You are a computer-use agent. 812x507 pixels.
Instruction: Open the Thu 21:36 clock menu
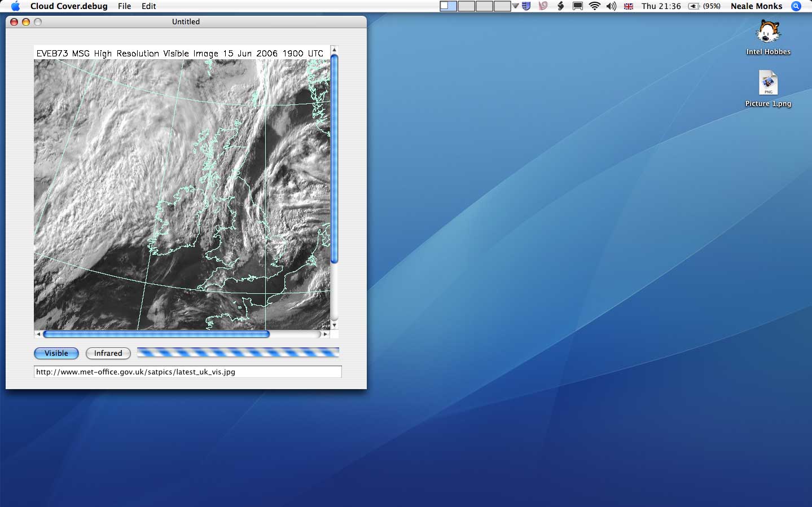661,6
